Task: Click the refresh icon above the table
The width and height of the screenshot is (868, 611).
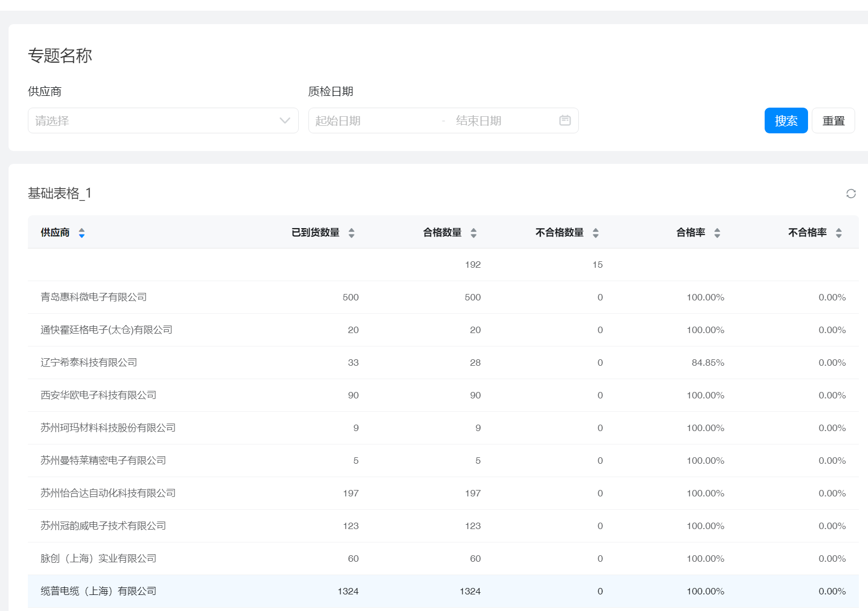Action: (851, 193)
